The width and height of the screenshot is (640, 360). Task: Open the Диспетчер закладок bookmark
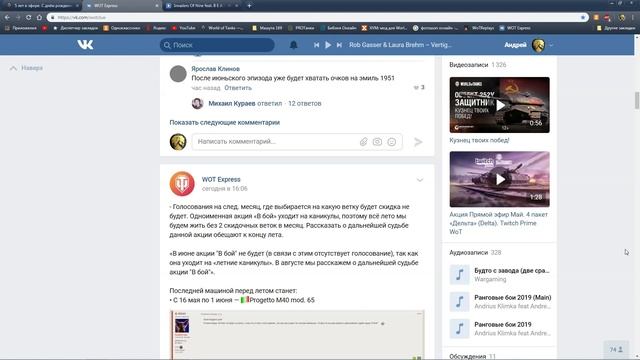pos(76,28)
